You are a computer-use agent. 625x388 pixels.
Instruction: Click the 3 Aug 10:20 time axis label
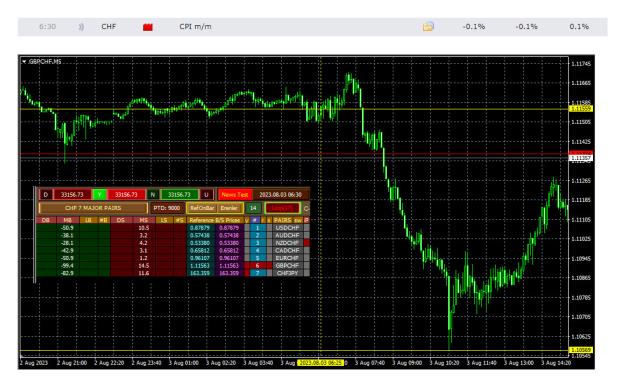tap(444, 363)
